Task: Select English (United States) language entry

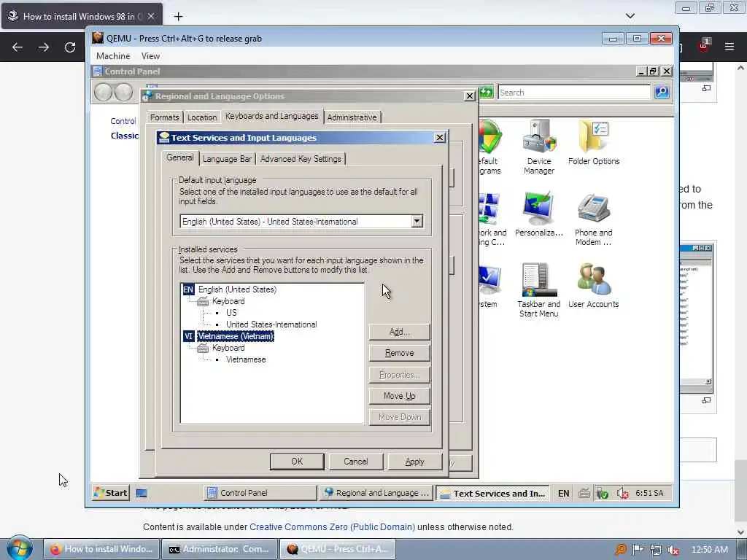Action: coord(237,289)
